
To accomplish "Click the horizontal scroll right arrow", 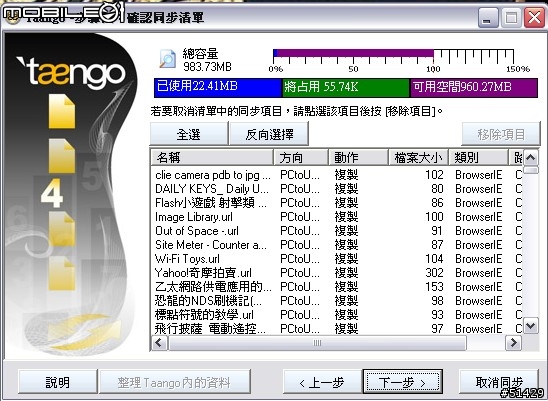I will [513, 342].
